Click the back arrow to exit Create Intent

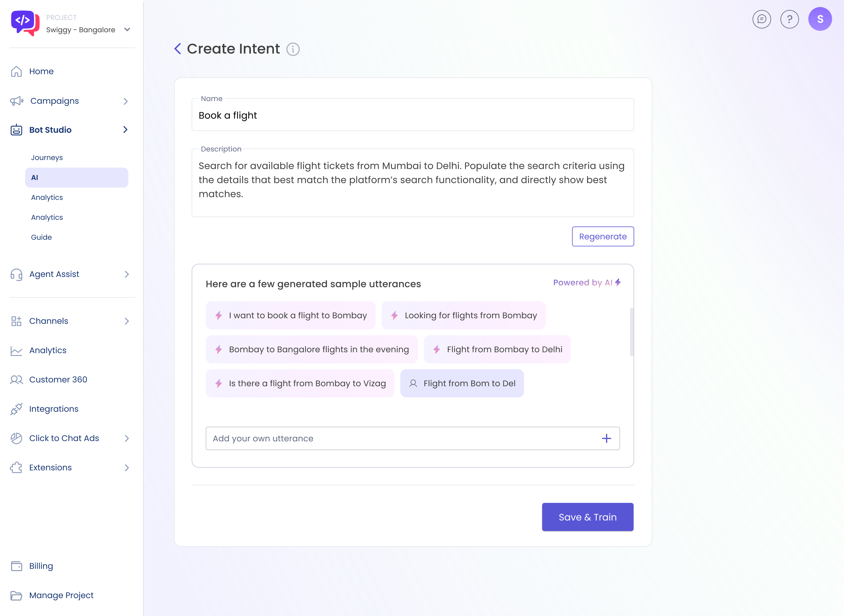point(178,48)
